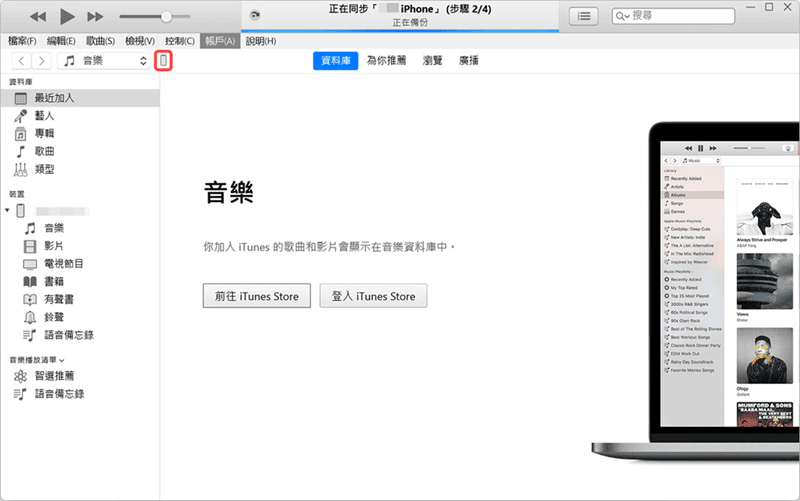Open the 歌曲(S) menu
Image resolution: width=800 pixels, height=501 pixels.
click(101, 41)
